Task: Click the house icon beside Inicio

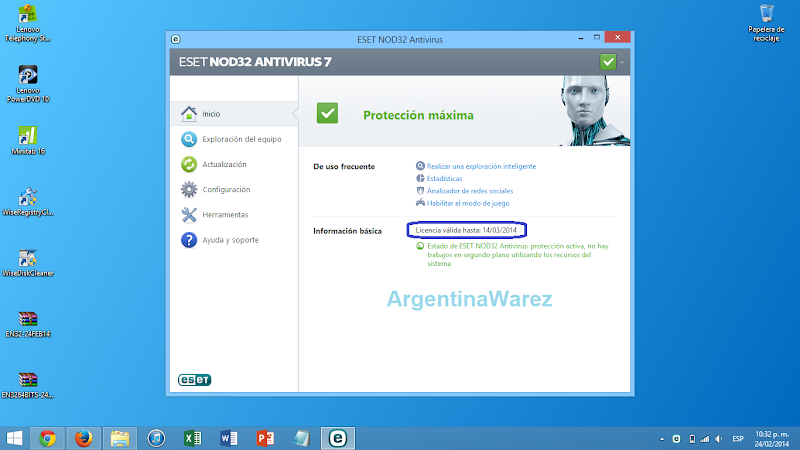Action: coord(189,114)
